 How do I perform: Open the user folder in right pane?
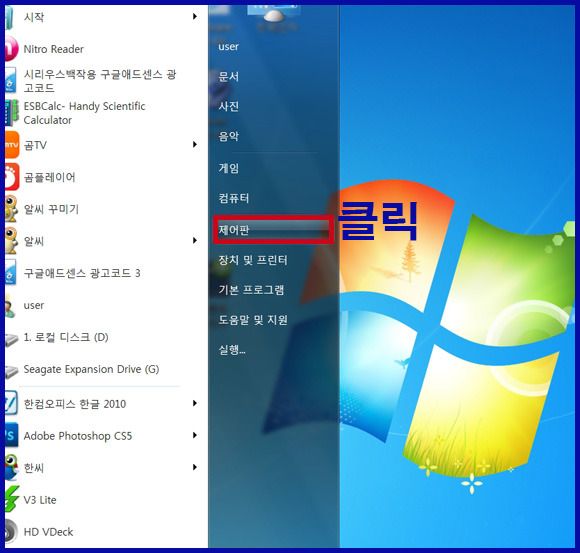228,47
